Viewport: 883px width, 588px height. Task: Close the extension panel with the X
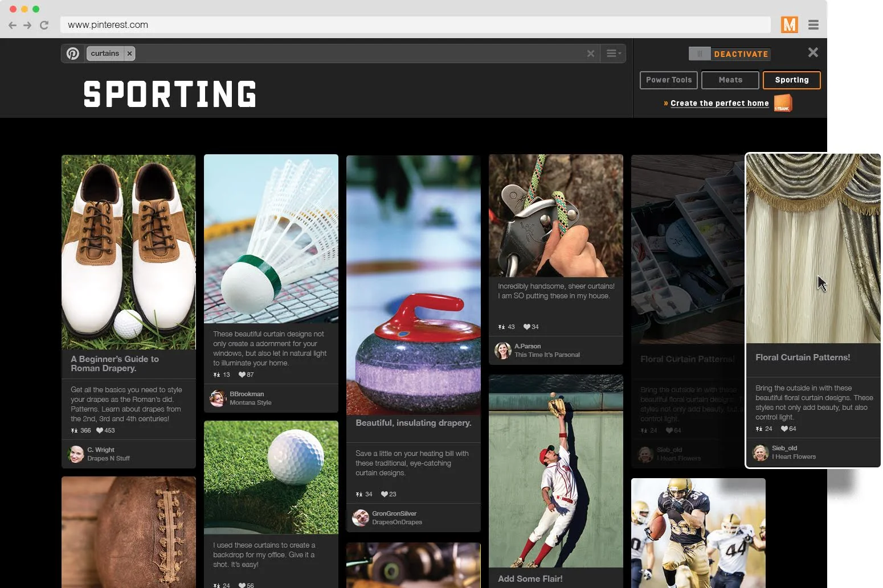click(813, 52)
